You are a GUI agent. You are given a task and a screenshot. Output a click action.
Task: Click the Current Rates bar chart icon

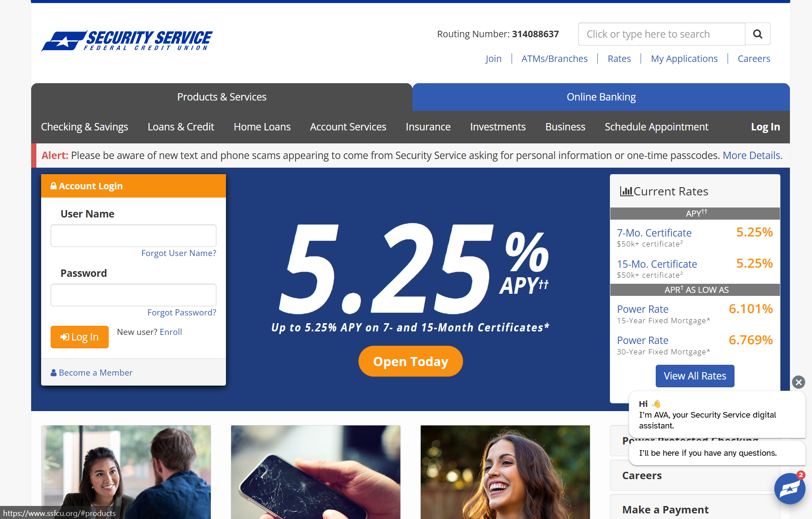[626, 191]
